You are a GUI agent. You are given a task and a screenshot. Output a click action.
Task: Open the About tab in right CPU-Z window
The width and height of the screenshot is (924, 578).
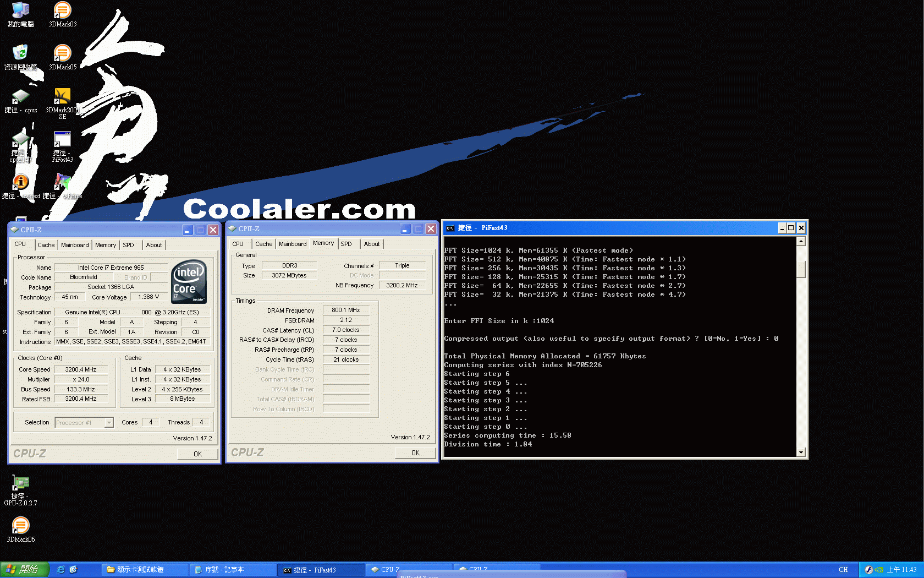(x=372, y=244)
